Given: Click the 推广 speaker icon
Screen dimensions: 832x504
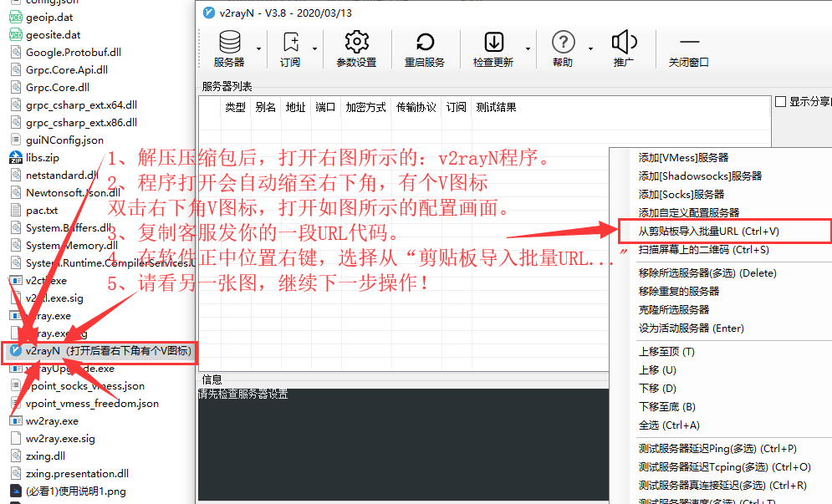Looking at the screenshot, I should point(624,42).
